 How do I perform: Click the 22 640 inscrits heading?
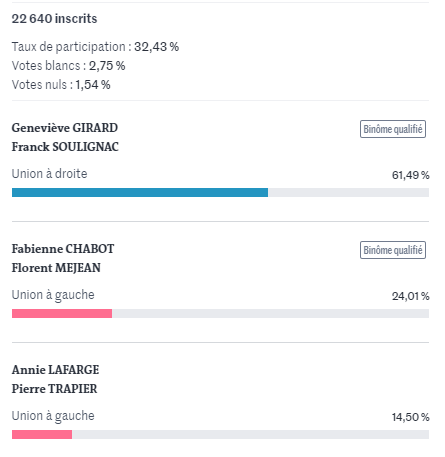coord(54,19)
